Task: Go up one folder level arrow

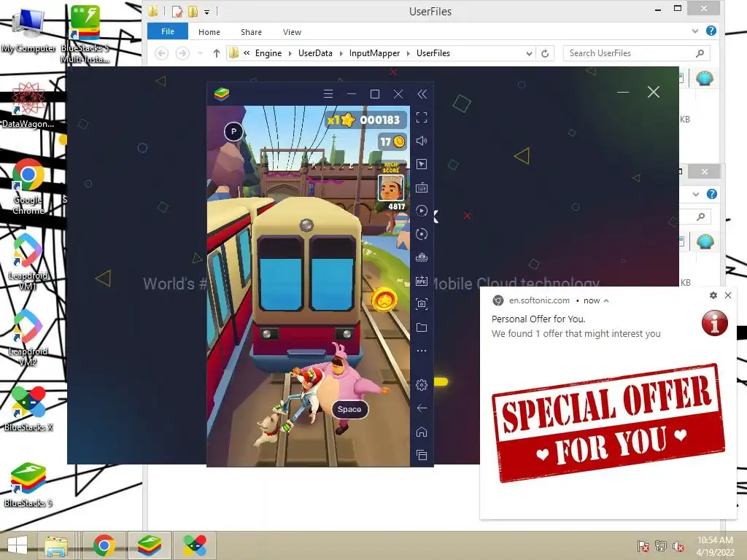Action: pyautogui.click(x=216, y=53)
